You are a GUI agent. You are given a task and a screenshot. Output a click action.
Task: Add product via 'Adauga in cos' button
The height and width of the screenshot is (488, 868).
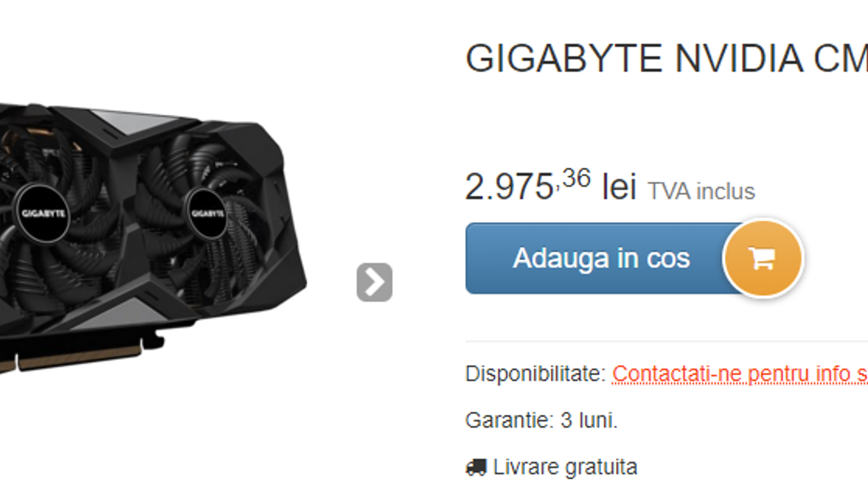point(601,258)
